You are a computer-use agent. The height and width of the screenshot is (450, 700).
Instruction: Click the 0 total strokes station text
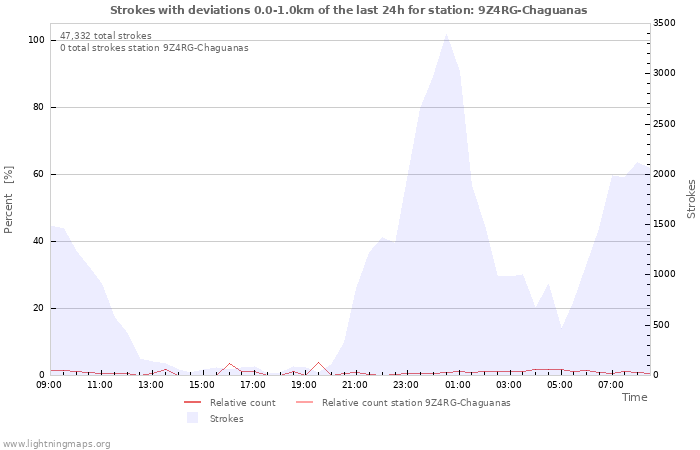(154, 47)
